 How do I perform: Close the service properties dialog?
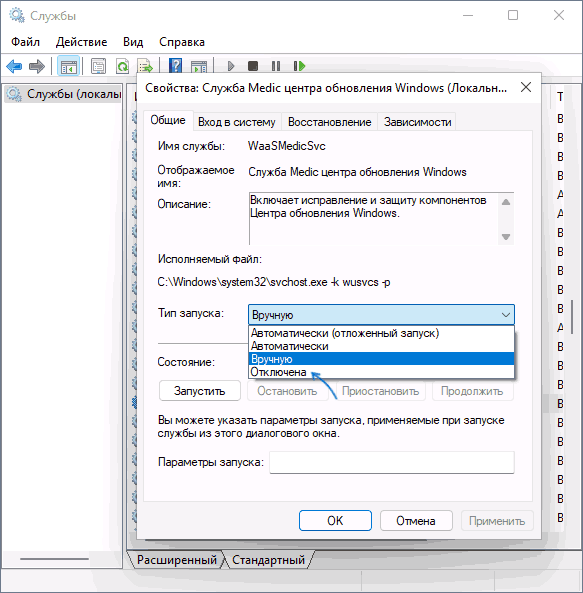click(x=526, y=87)
